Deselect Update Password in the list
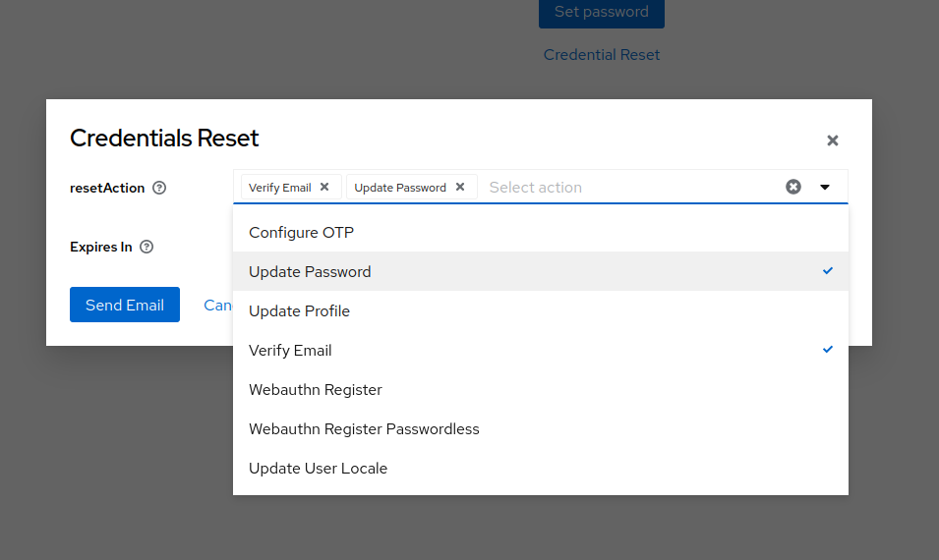Viewport: 939px width, 560px height. pos(310,272)
